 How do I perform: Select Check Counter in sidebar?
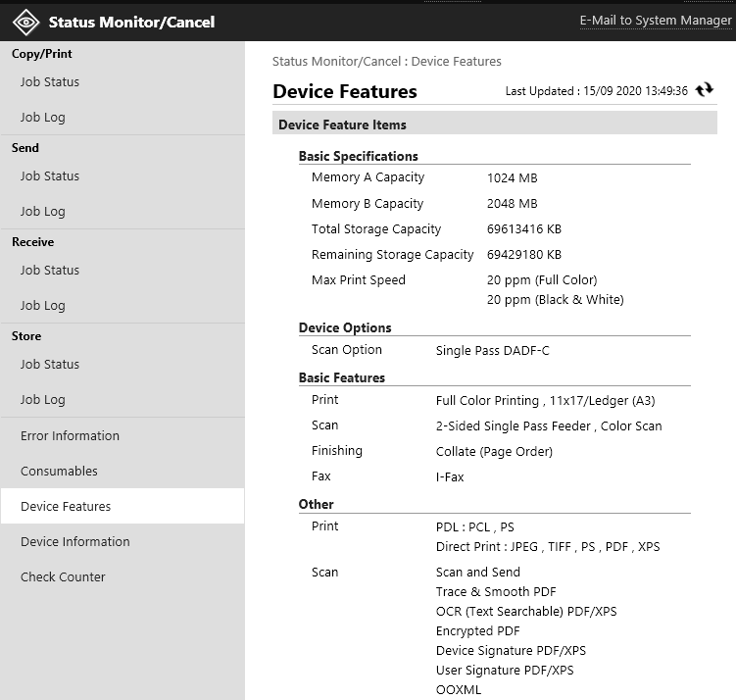click(63, 577)
